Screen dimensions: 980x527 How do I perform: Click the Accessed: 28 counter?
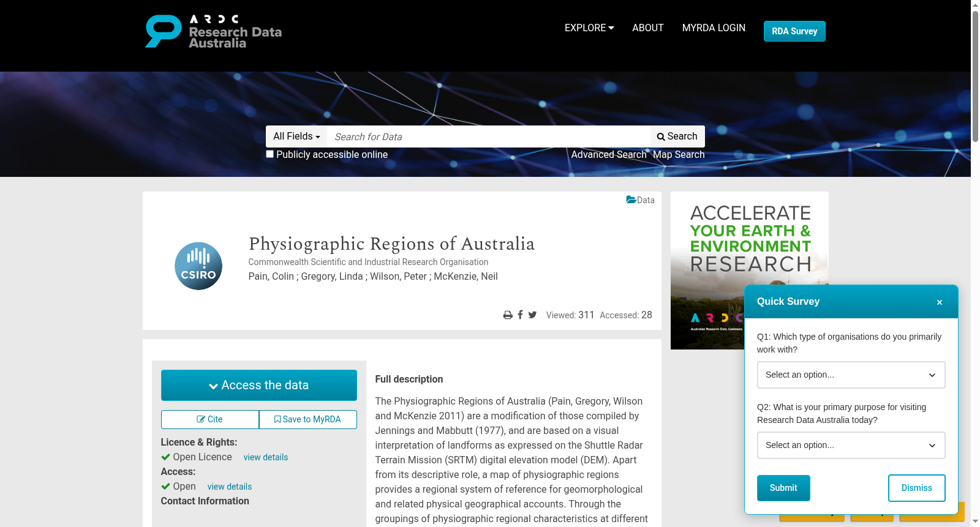click(x=626, y=315)
